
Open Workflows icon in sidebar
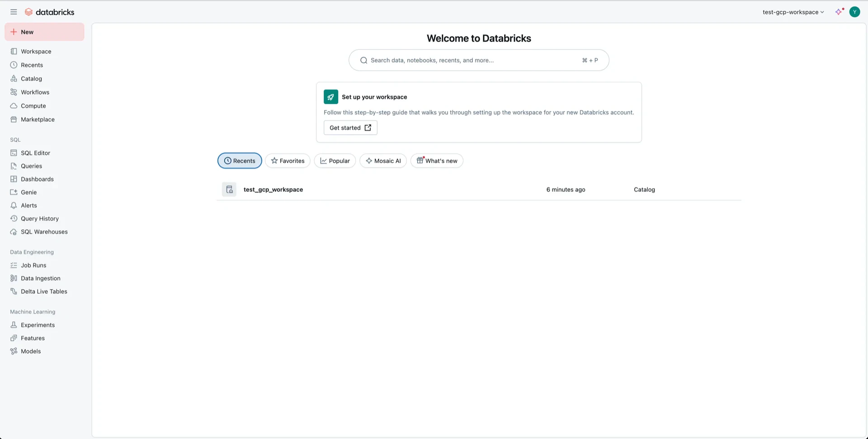[14, 92]
